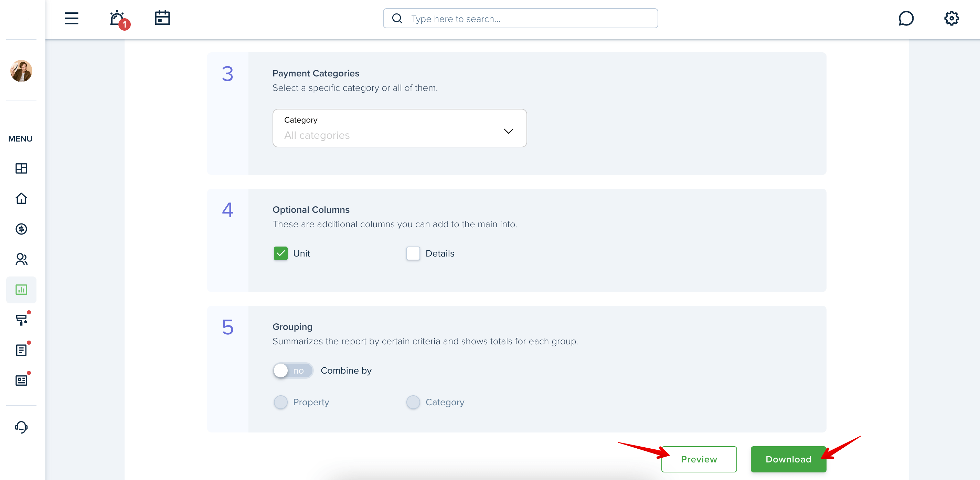The height and width of the screenshot is (480, 980).
Task: Open the listings newspaper icon in sidebar
Action: point(22,379)
